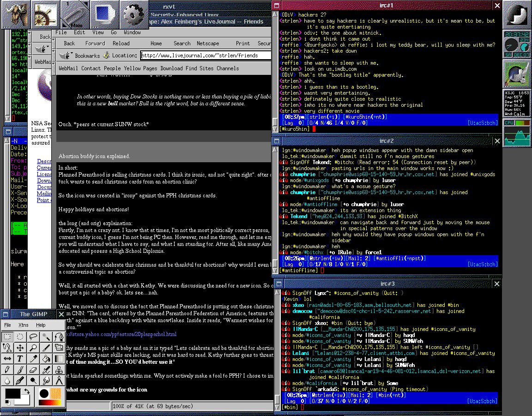Open the blue monitor dock icon

104,15
